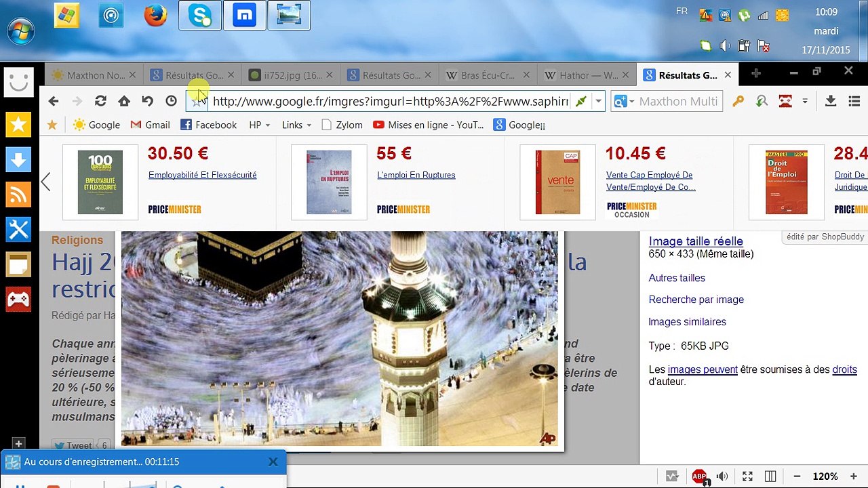Expand the HP bookmarks folder

coord(260,125)
